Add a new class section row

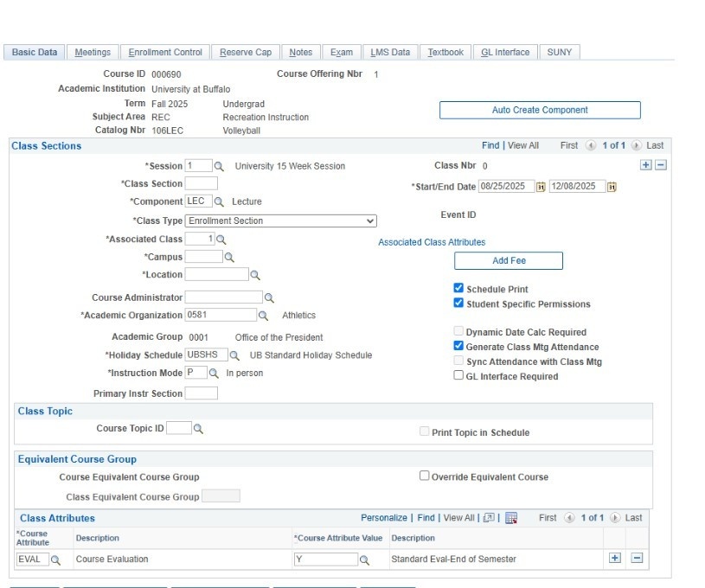[x=645, y=165]
